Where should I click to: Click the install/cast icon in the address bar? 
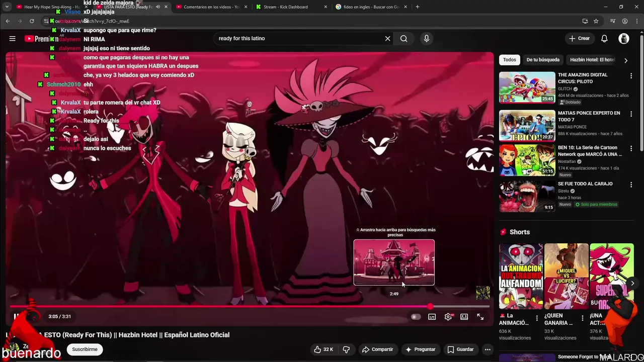pyautogui.click(x=585, y=21)
